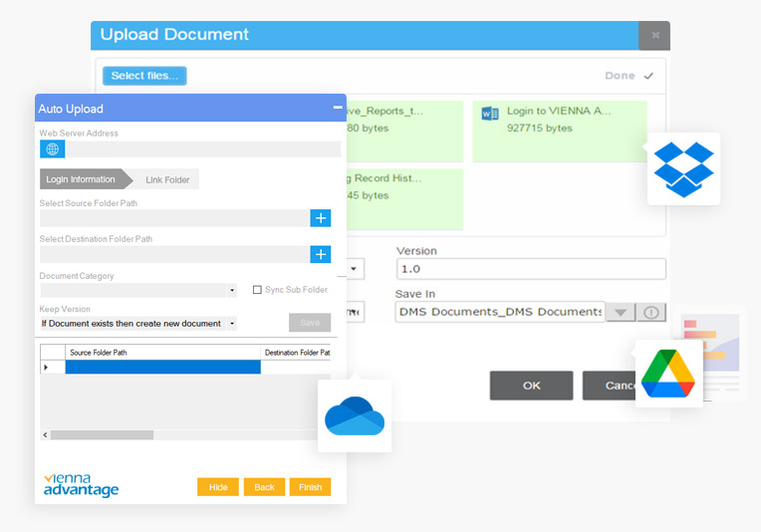Add a source folder path with plus button

click(321, 218)
